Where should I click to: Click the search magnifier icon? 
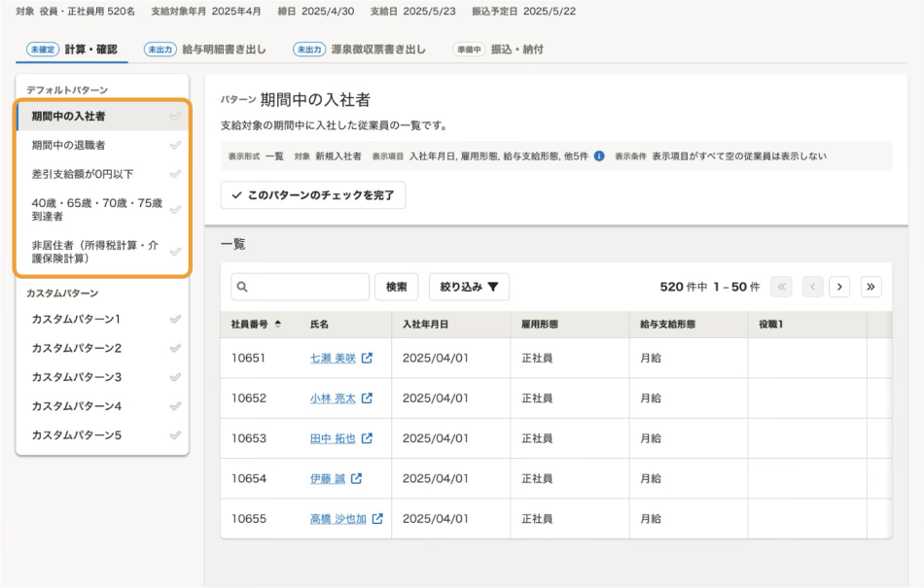[x=244, y=286]
